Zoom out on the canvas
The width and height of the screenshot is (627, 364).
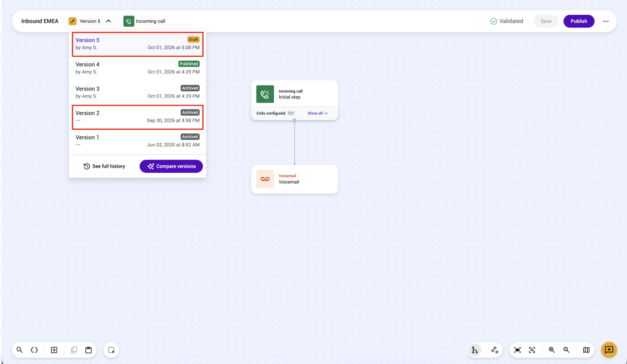[x=566, y=350]
